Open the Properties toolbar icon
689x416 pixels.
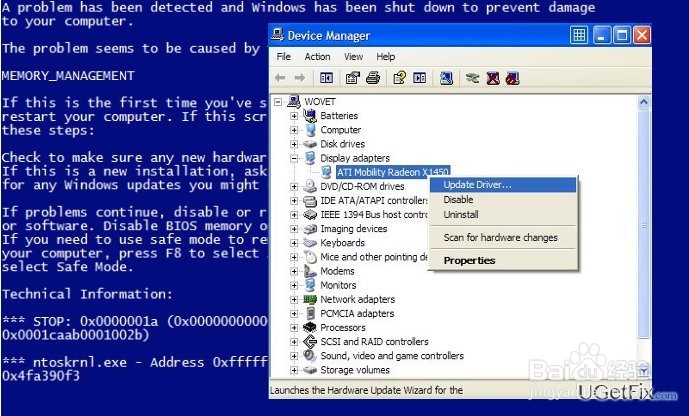[x=352, y=78]
